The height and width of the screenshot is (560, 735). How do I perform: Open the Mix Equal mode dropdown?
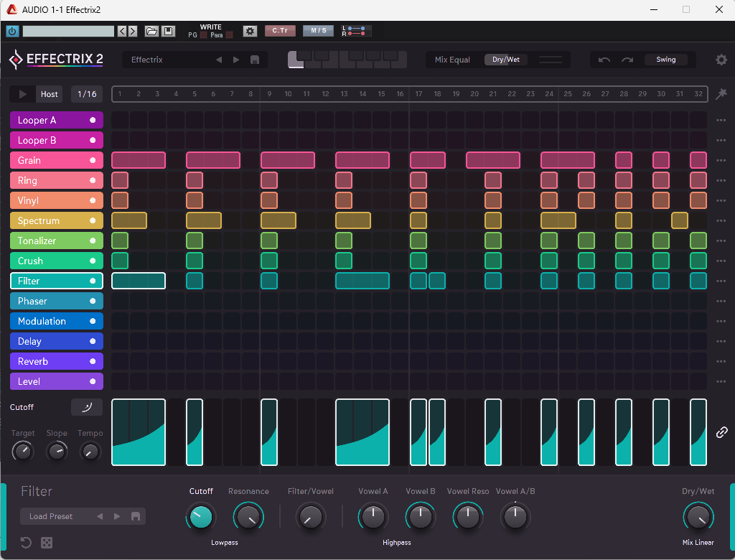tap(452, 60)
